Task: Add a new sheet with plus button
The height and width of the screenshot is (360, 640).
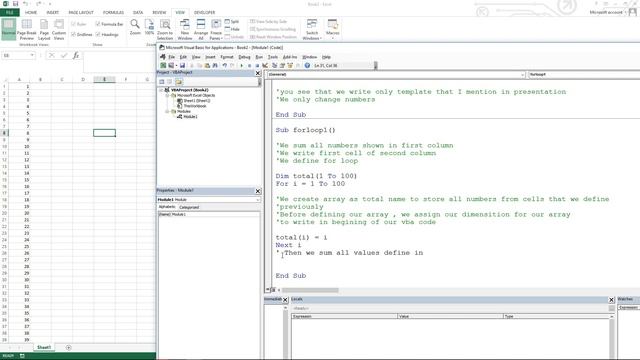Action: [69, 347]
